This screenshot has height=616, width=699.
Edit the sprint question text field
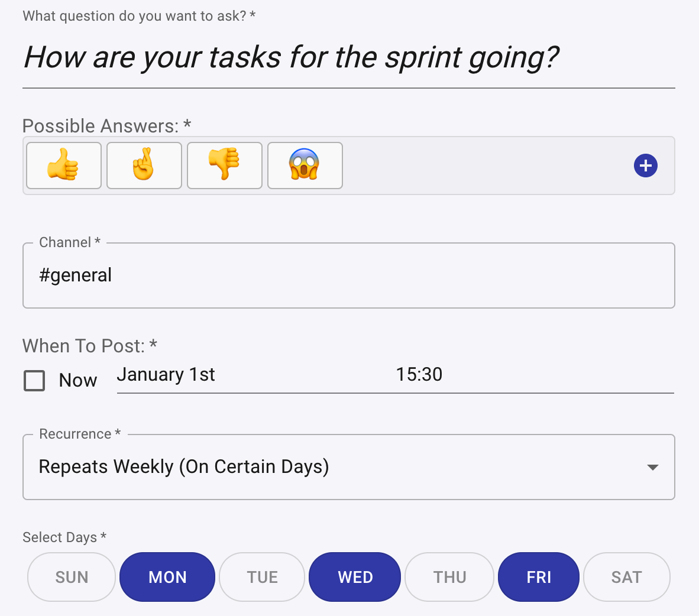(x=348, y=58)
